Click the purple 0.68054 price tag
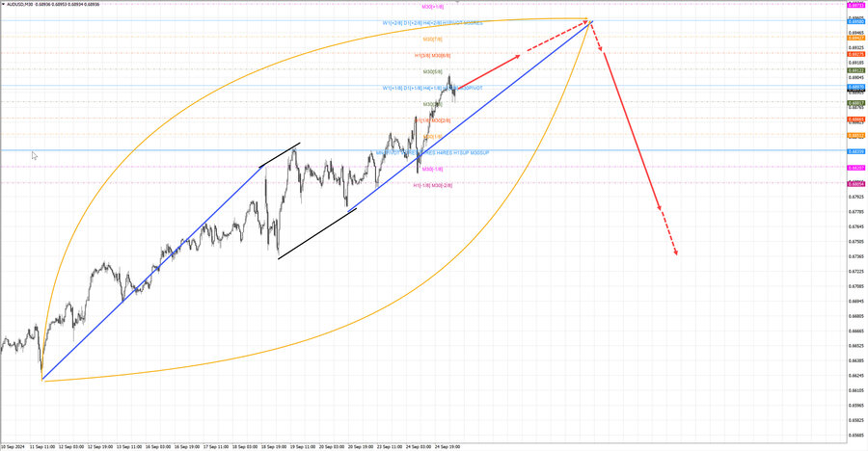Screen dimensions: 868x451 pyautogui.click(x=856, y=184)
